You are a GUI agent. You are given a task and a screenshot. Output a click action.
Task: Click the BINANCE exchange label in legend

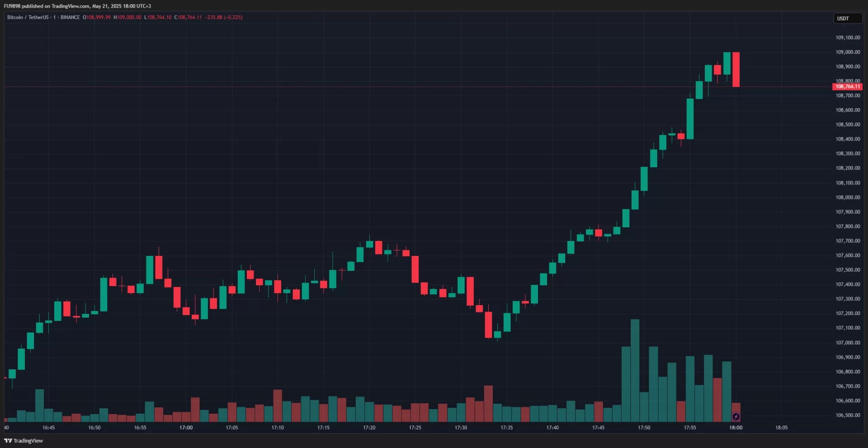[x=70, y=17]
